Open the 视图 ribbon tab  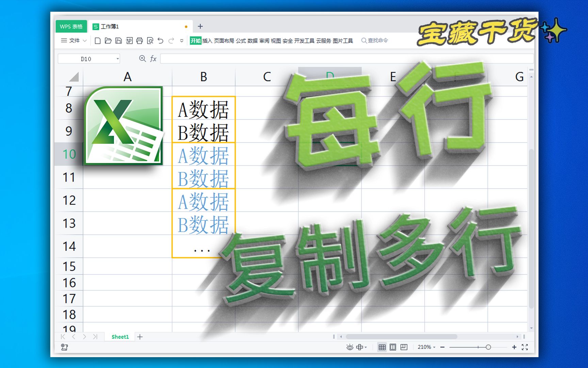[x=276, y=41]
